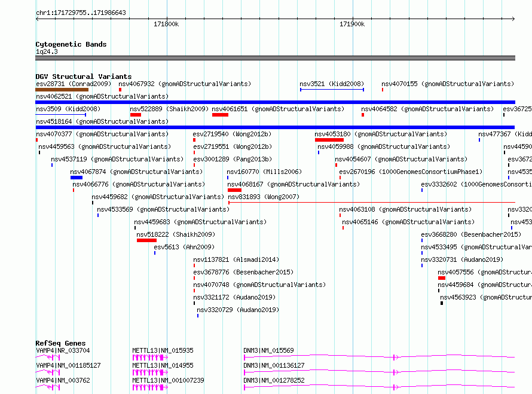The height and width of the screenshot is (394, 532).
Task: Select nsv4533495 variant label
Action: [476, 247]
